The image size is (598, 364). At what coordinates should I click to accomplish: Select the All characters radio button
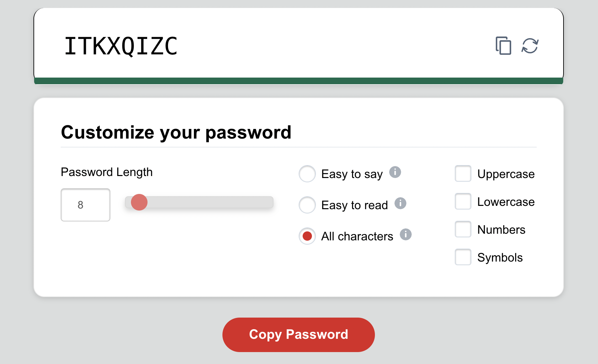[307, 236]
